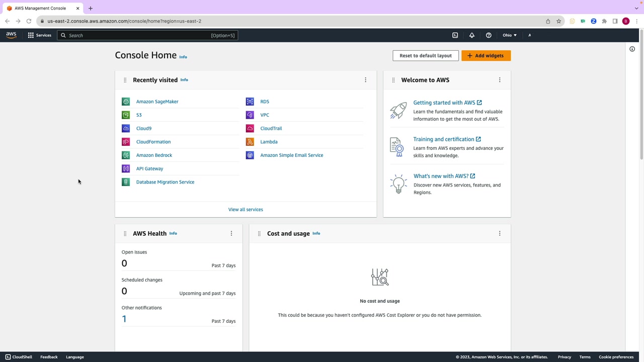Focus the AWS console search field
644x362 pixels.
pos(147,35)
